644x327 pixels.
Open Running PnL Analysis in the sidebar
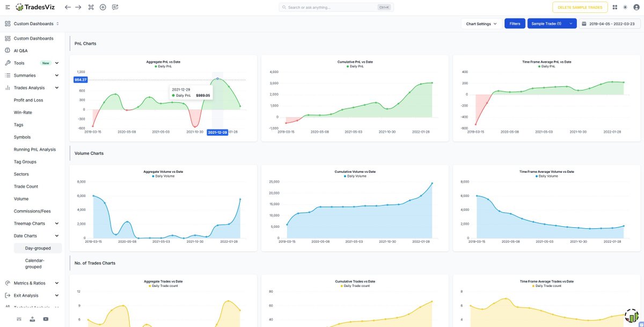(35, 150)
